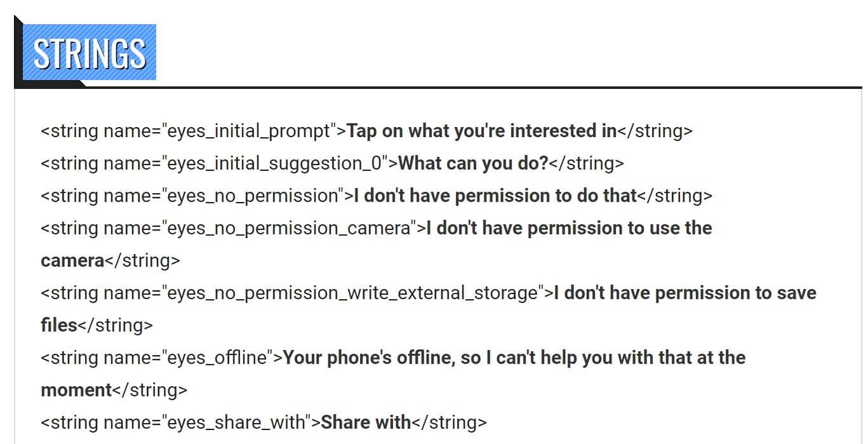The width and height of the screenshot is (868, 444).
Task: Click the bold word "camera" on the wrapped line
Action: click(x=72, y=260)
